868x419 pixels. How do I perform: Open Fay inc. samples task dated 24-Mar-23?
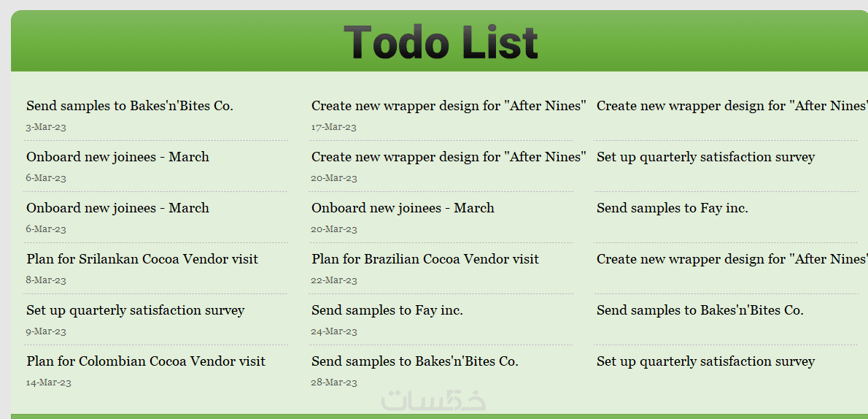387,311
